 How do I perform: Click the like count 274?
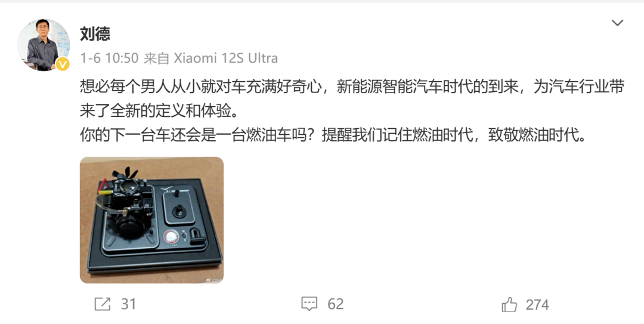click(537, 305)
